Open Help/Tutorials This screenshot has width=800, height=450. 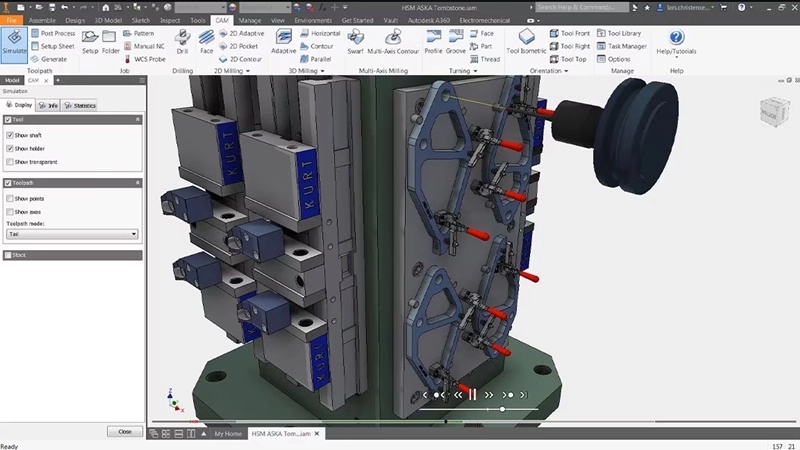coord(676,42)
